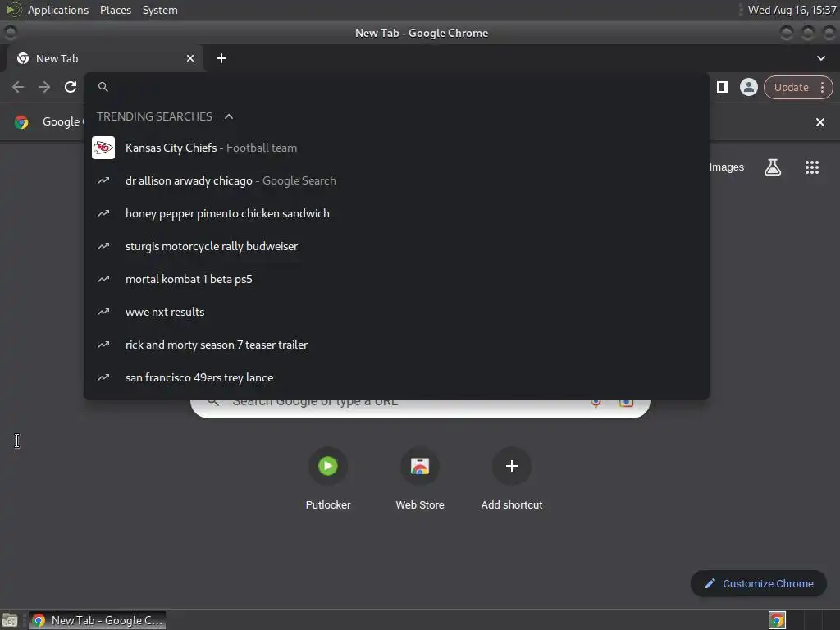Image resolution: width=840 pixels, height=630 pixels.
Task: Select san francisco 49ers trey lance suggestion
Action: coord(396,377)
